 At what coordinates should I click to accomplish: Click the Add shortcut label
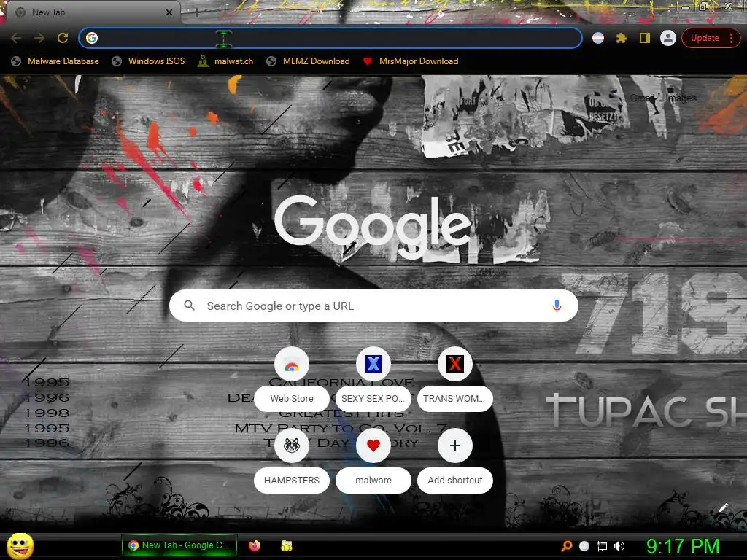tap(455, 480)
